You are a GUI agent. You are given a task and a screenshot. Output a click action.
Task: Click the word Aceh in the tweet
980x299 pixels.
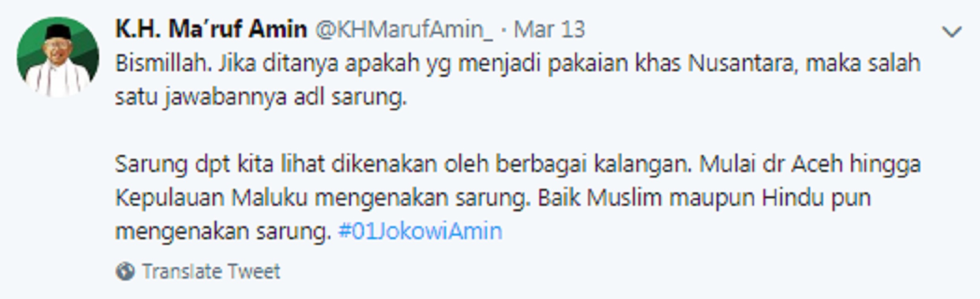817,164
